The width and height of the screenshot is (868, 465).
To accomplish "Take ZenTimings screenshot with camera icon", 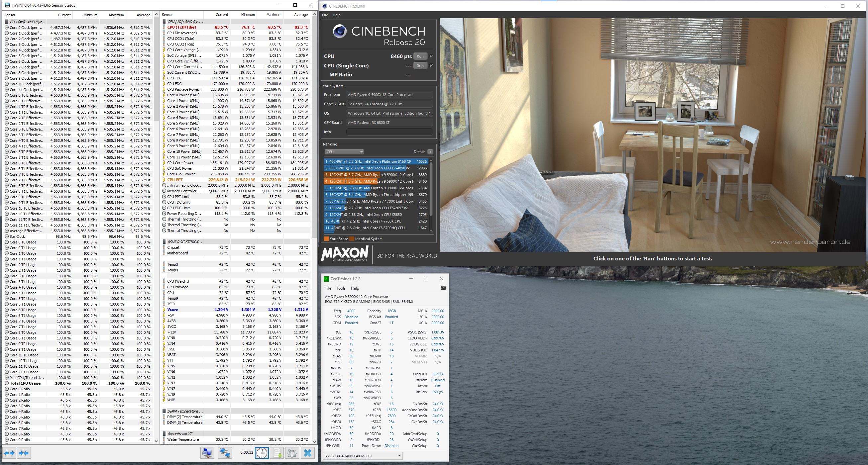I will coord(443,288).
